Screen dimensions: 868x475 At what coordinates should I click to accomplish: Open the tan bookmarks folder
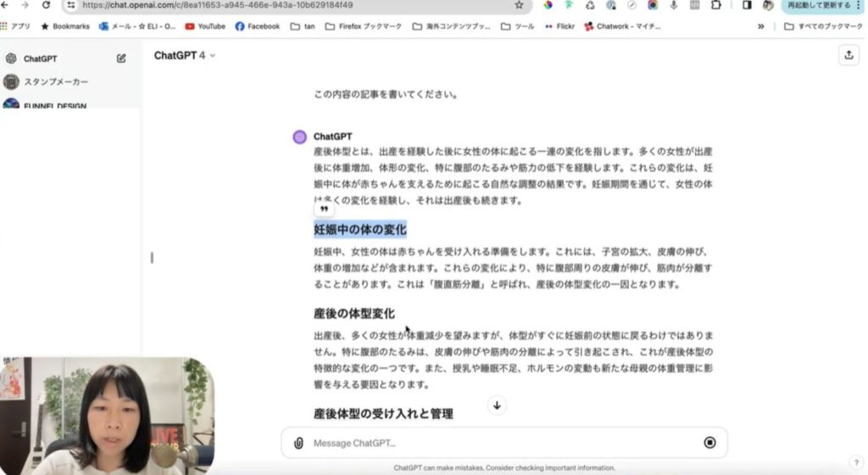tap(303, 26)
